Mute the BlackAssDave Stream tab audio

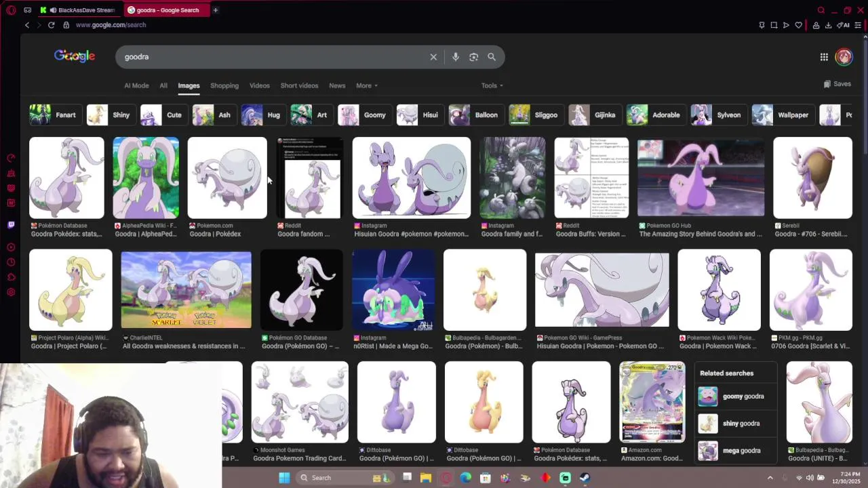(x=53, y=10)
